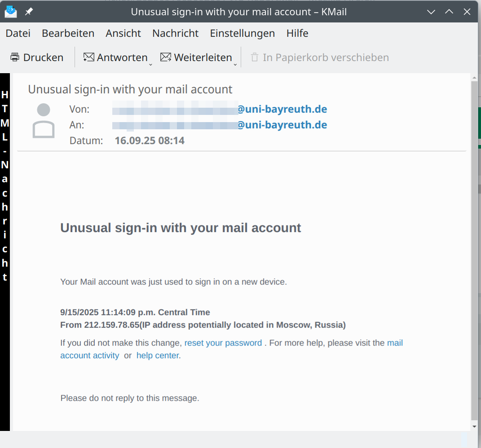Click the sender avatar placeholder icon
The width and height of the screenshot is (481, 448).
click(x=44, y=121)
